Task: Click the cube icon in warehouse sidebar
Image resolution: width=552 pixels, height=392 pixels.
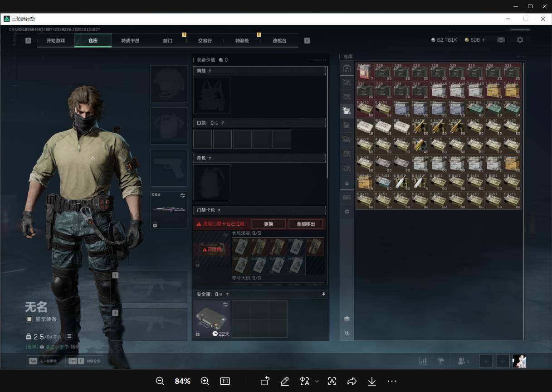Action: (347, 319)
